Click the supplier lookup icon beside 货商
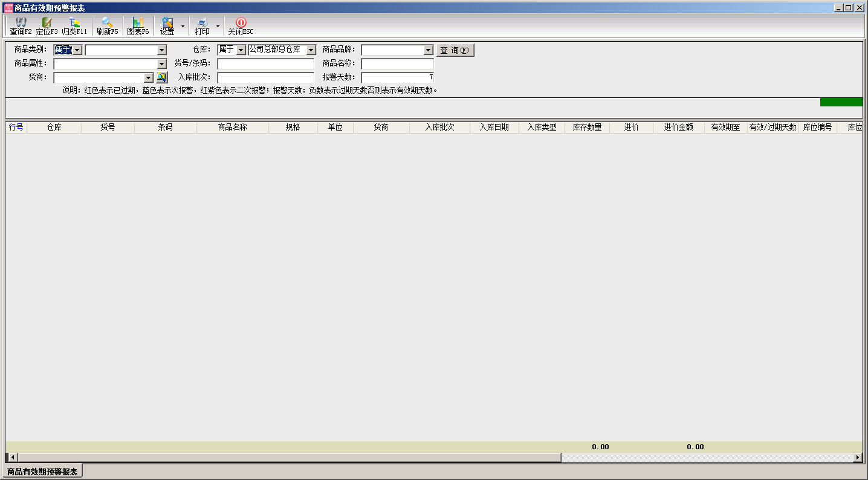This screenshot has height=480, width=868. (x=161, y=77)
